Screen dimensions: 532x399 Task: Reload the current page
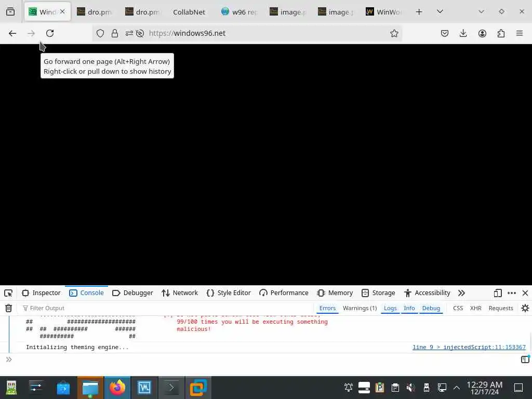click(x=50, y=33)
